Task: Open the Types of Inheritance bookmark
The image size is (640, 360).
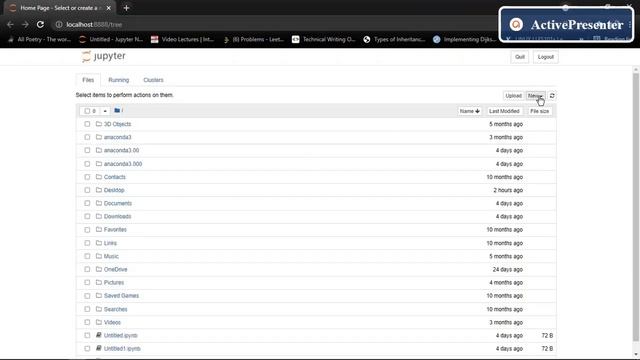Action: (x=394, y=40)
